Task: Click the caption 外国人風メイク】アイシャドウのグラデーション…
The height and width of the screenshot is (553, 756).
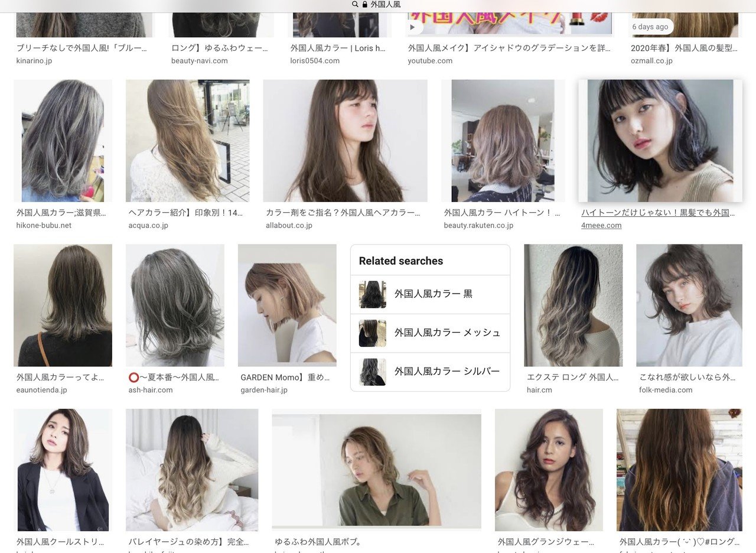Action: point(510,48)
